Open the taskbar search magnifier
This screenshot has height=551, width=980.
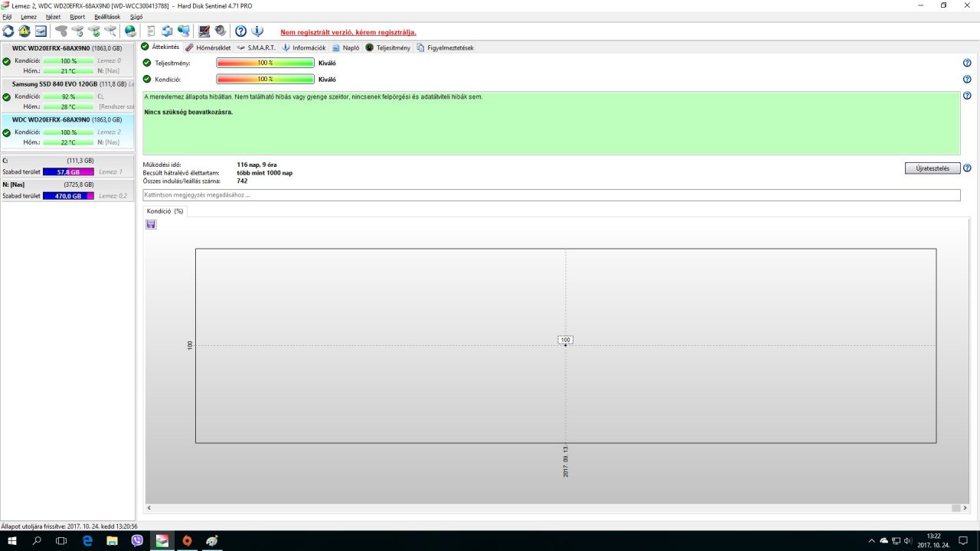click(x=37, y=540)
